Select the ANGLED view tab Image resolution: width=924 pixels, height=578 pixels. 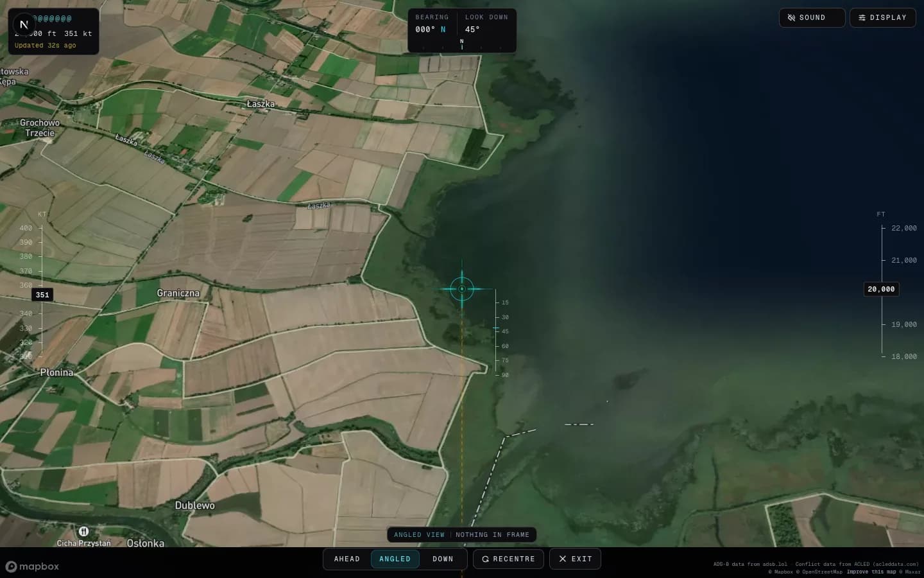click(x=395, y=559)
